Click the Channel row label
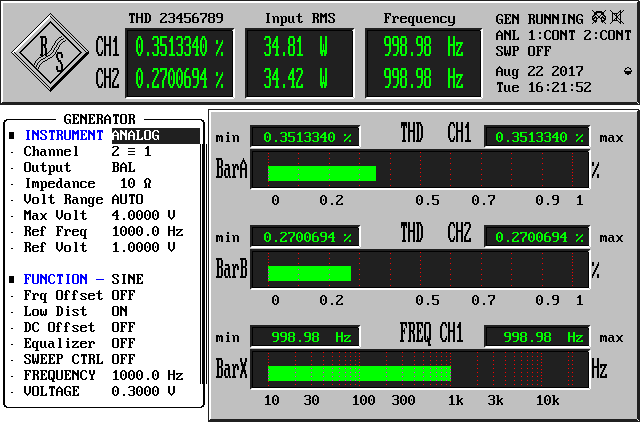Image resolution: width=640 pixels, height=422 pixels. coord(51,151)
